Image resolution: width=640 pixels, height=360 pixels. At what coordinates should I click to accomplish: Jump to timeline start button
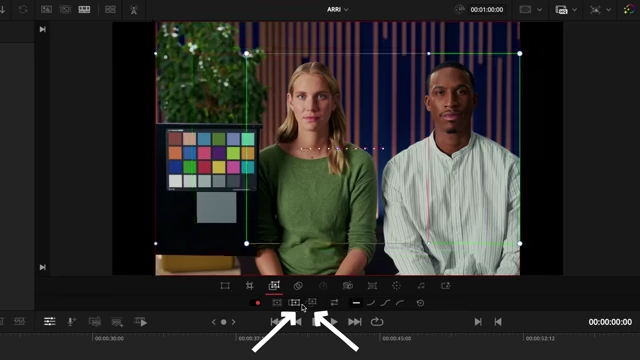[x=275, y=322]
